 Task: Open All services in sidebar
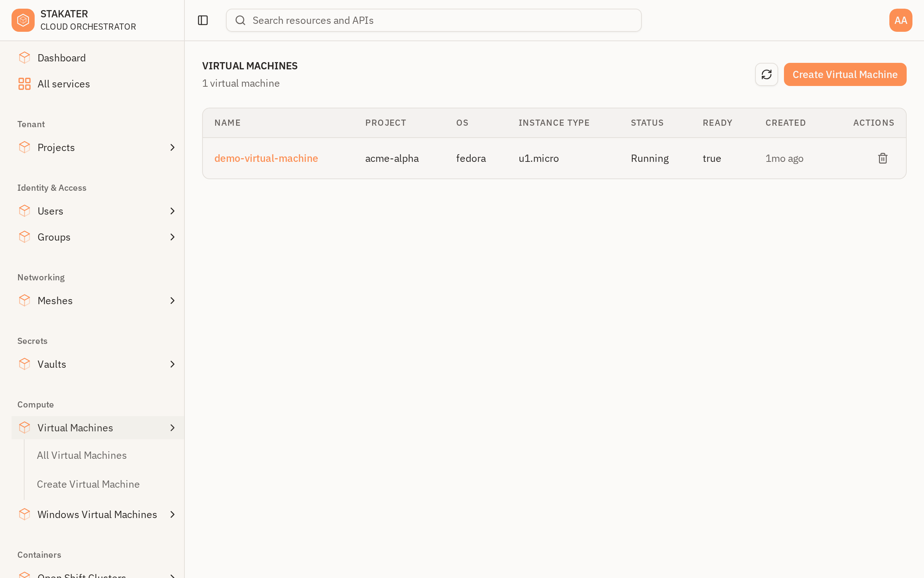pos(98,84)
